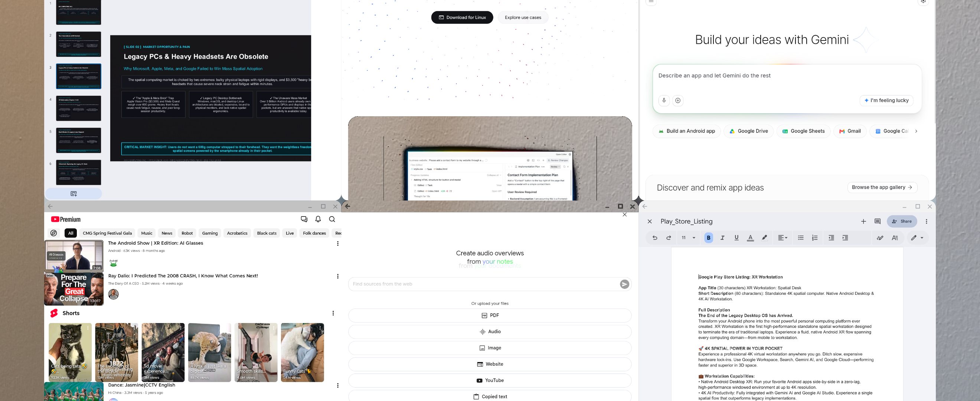Select slide 4 thumbnail in presentation panel

[x=79, y=108]
